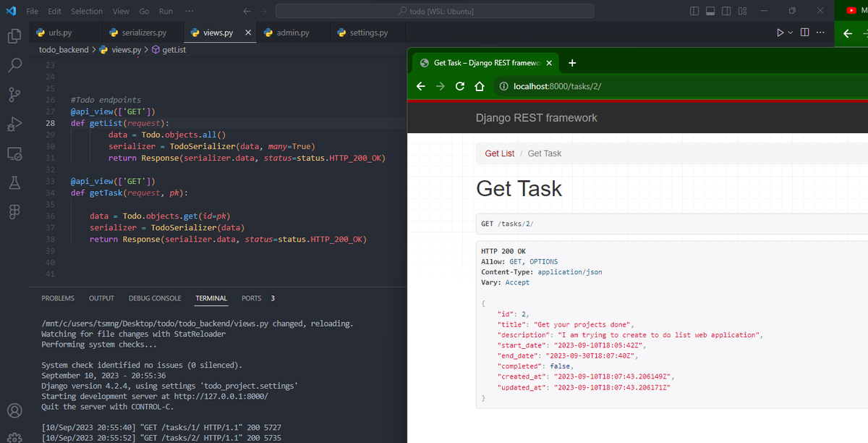
Task: Switch to the serializers.py editor tab
Action: [142, 33]
